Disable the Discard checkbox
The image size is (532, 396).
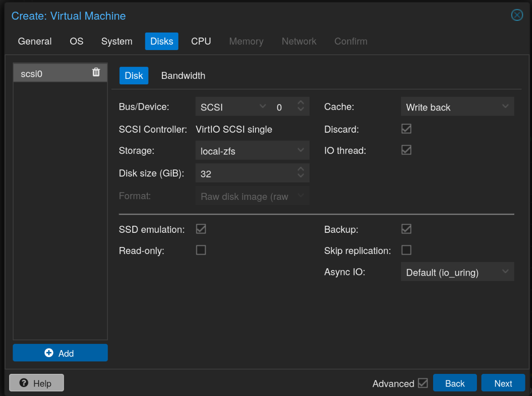(406, 129)
